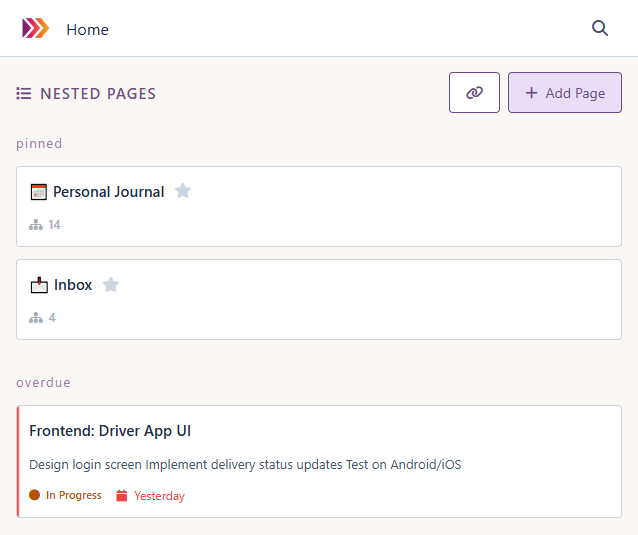Click the app logo in the header
Screen dimensions: 638x535
(35, 29)
